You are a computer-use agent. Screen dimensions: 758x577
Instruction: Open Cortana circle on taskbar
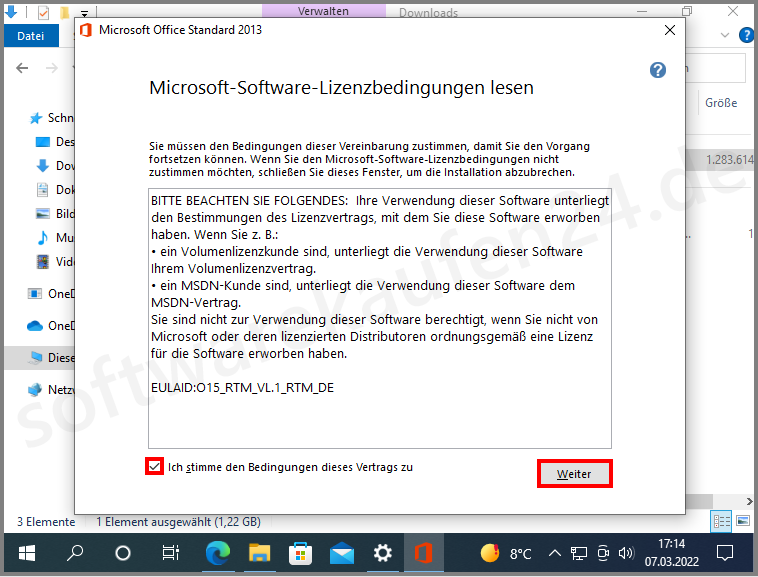[x=123, y=553]
